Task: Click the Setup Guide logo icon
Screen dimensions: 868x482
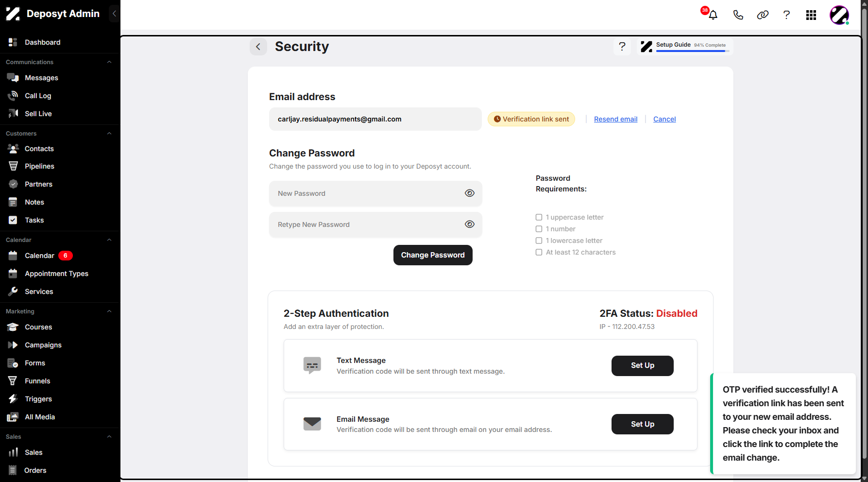Action: click(647, 47)
